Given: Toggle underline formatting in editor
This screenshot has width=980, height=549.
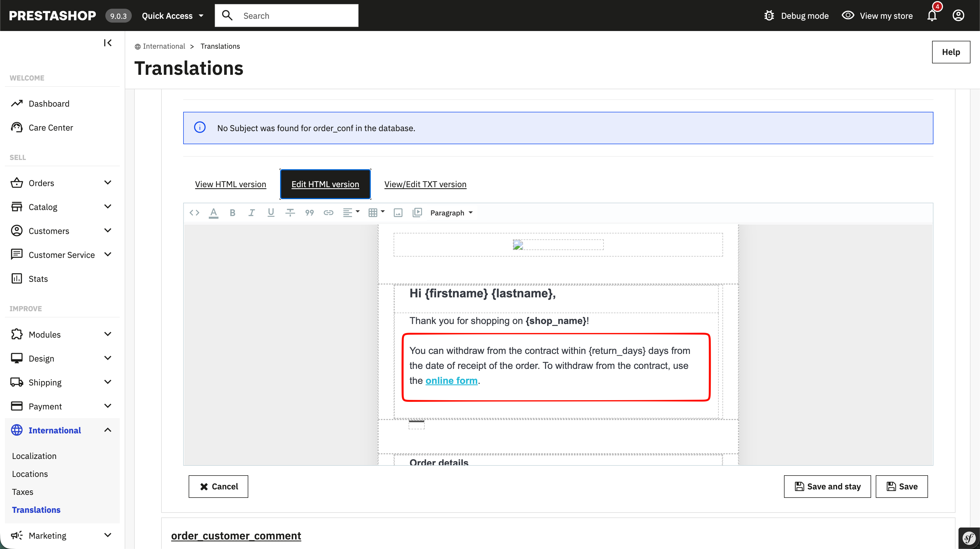Looking at the screenshot, I should click(x=271, y=212).
